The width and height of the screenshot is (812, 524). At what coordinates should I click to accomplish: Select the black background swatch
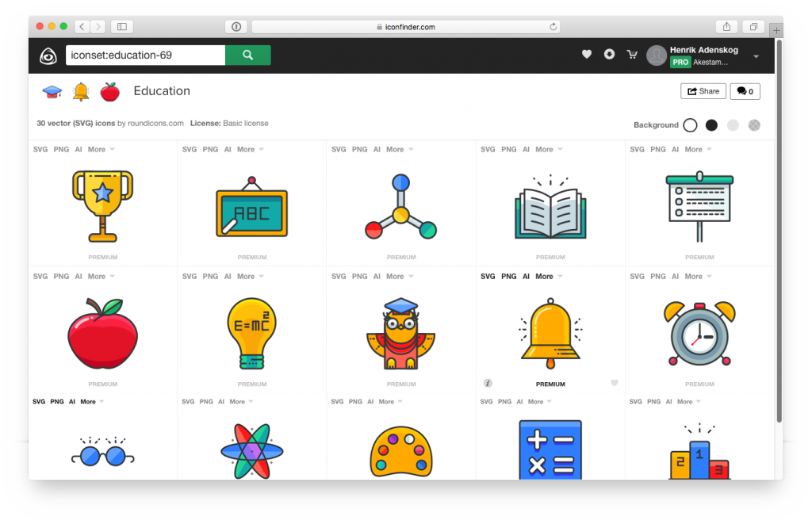pos(711,124)
